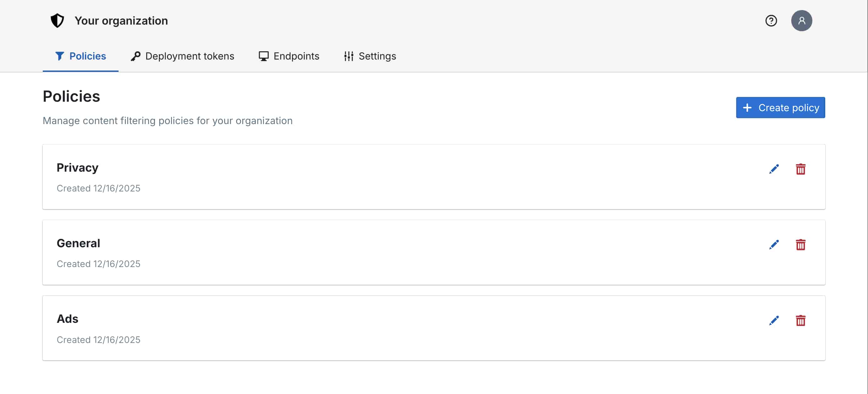The width and height of the screenshot is (868, 394).
Task: Delete the General policy using the trash icon
Action: (801, 245)
